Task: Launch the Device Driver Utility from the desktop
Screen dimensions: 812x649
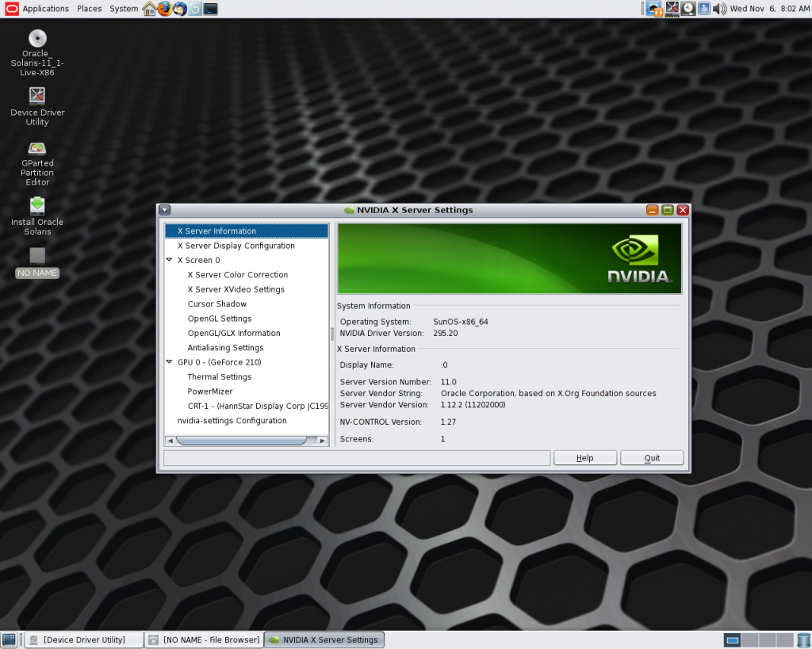Action: tap(36, 95)
